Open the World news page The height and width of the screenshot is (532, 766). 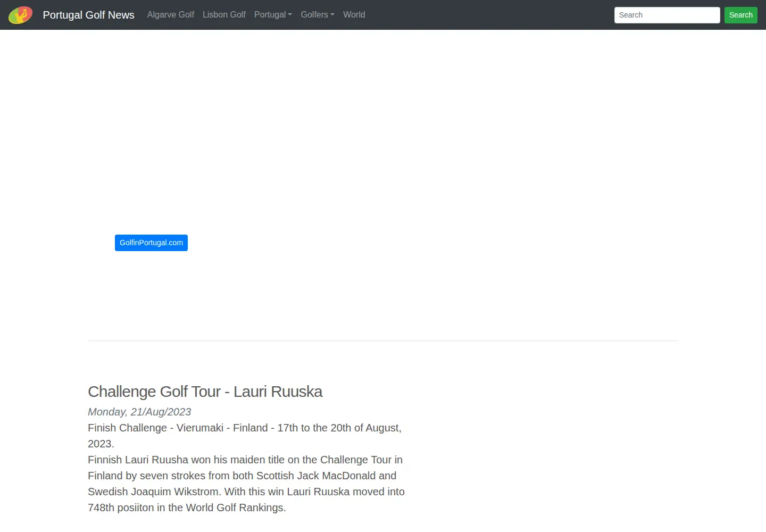[x=354, y=15]
